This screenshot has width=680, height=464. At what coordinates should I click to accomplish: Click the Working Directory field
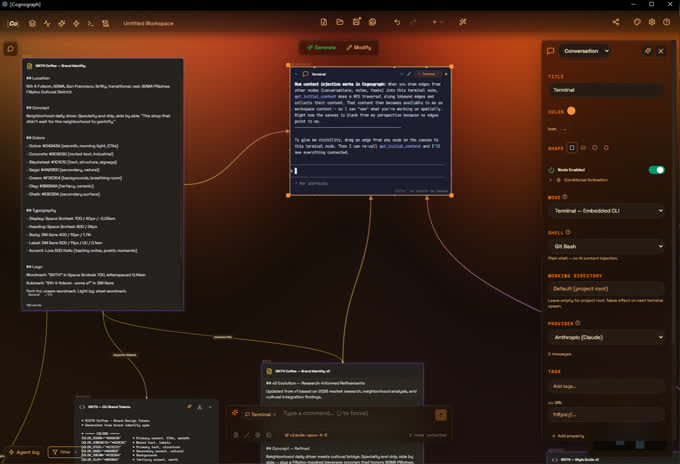click(606, 289)
